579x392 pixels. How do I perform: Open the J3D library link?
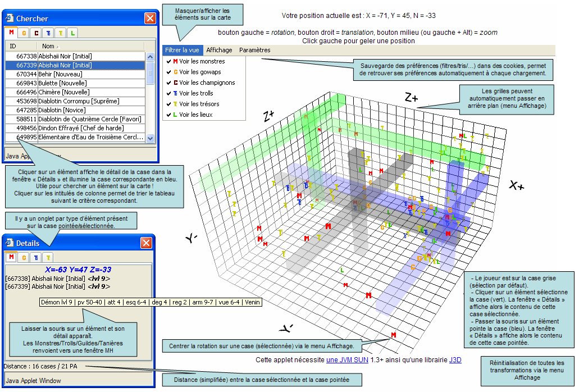455,360
